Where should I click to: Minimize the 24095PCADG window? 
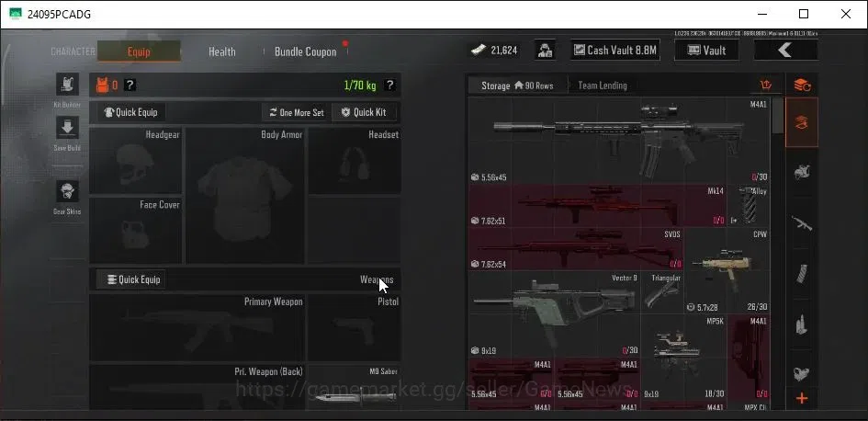[x=761, y=14]
